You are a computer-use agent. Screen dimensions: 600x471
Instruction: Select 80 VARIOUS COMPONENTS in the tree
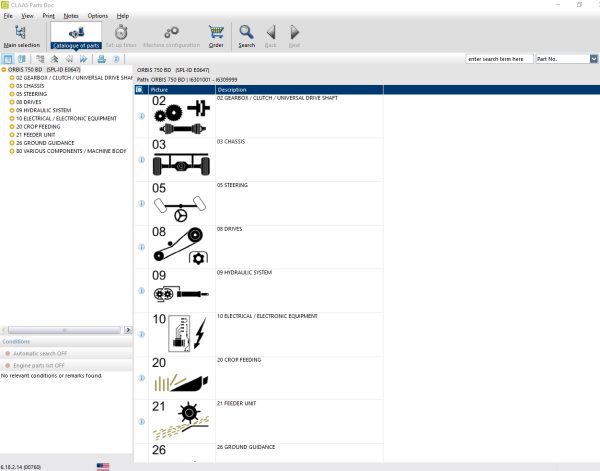click(x=71, y=151)
